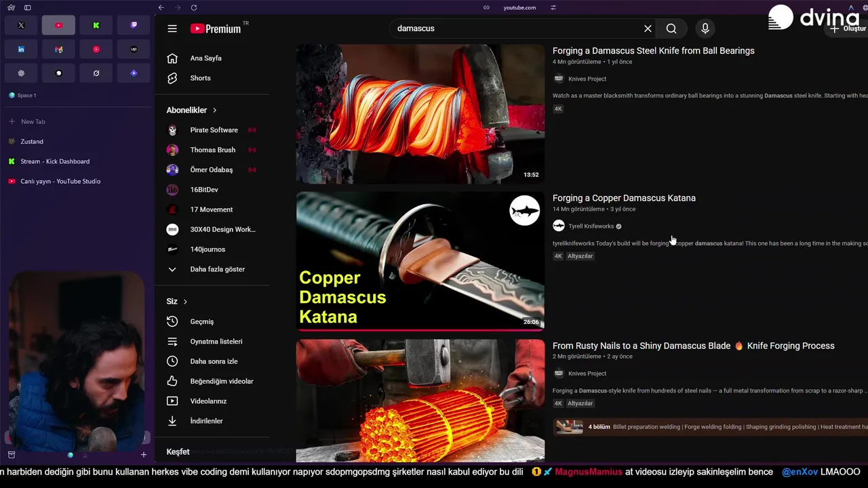Open the Copper Damascus Katana thumbnail
The width and height of the screenshot is (868, 488).
[420, 261]
